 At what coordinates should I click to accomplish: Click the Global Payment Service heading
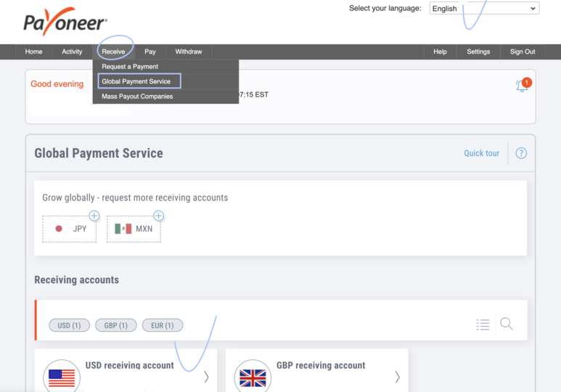coord(99,153)
